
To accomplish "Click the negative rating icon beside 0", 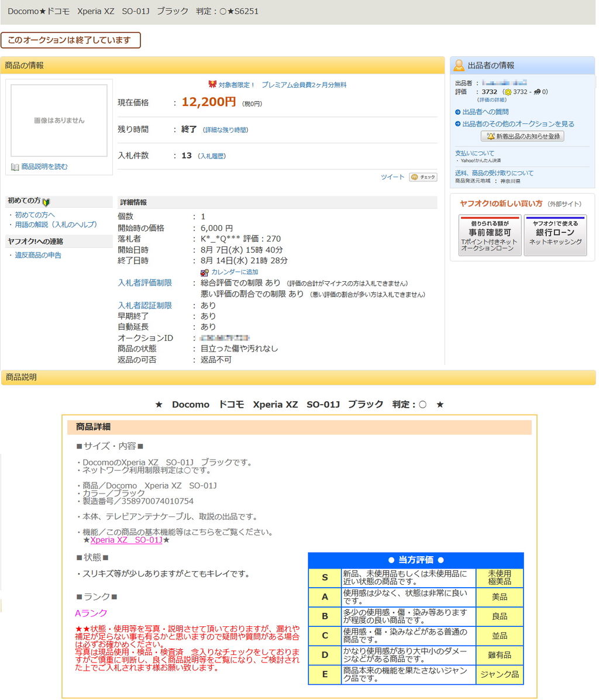I will (537, 91).
